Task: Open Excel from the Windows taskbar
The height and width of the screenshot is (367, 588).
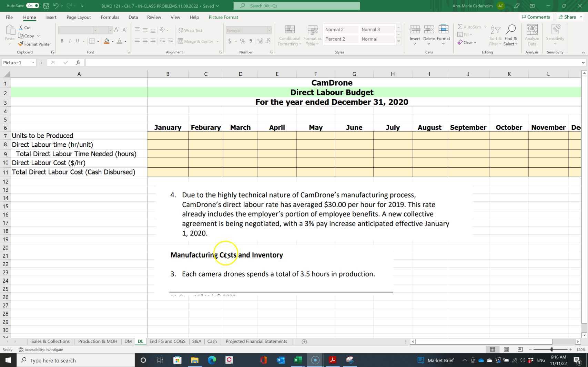Action: [298, 360]
